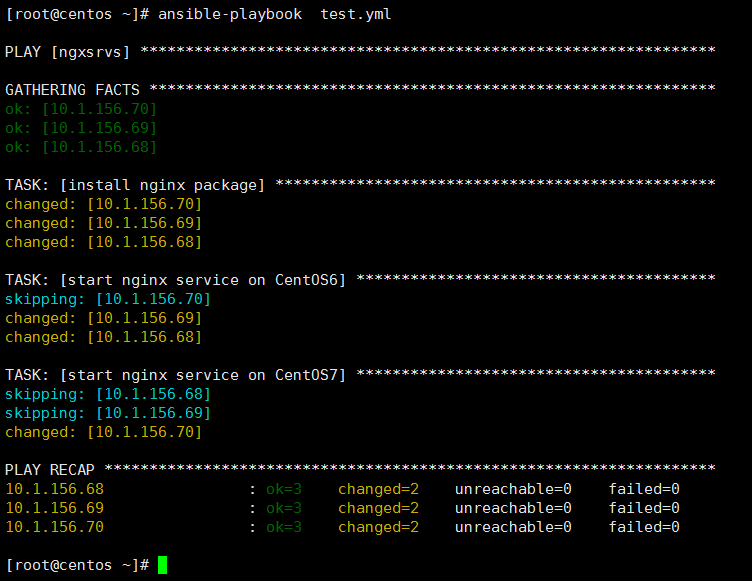Click skipping: [10.1.156.70] line
This screenshot has width=752, height=581.
pyautogui.click(x=108, y=299)
